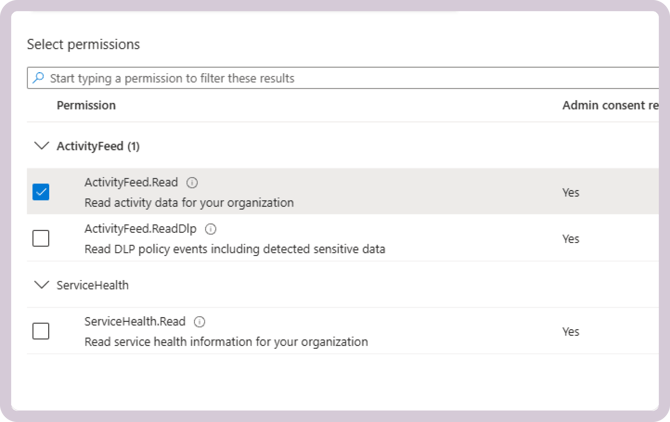Click the Admin consent column header

(610, 105)
